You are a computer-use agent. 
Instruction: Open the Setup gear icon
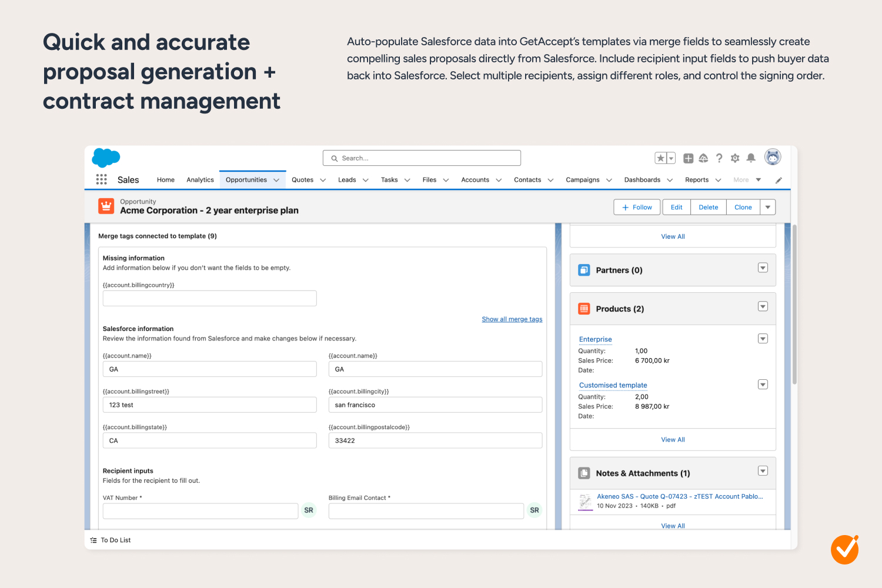click(735, 158)
